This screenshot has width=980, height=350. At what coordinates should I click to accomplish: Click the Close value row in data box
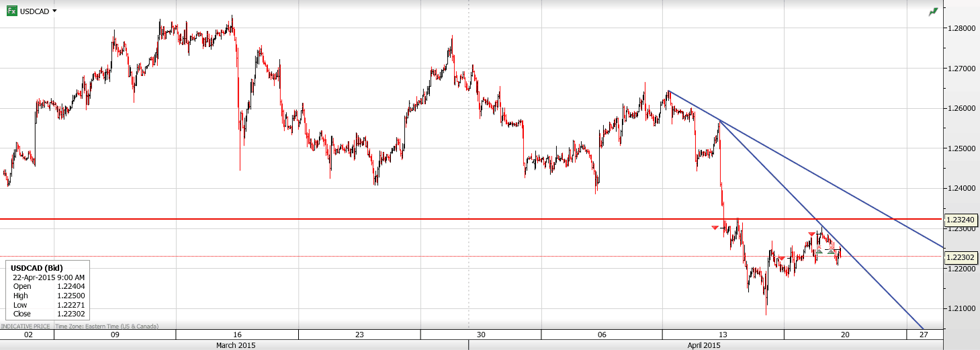[x=47, y=314]
